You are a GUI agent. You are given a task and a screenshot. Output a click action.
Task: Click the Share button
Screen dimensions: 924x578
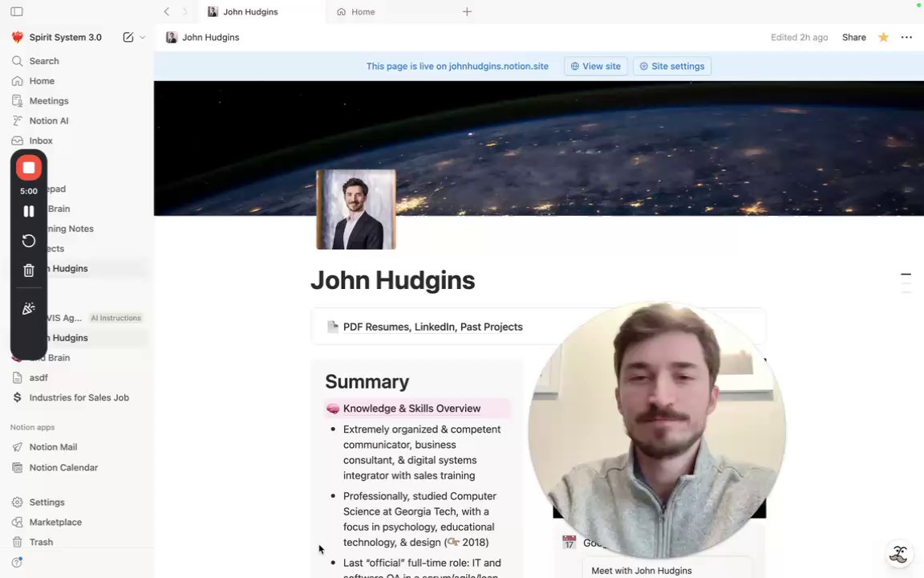[x=853, y=37]
